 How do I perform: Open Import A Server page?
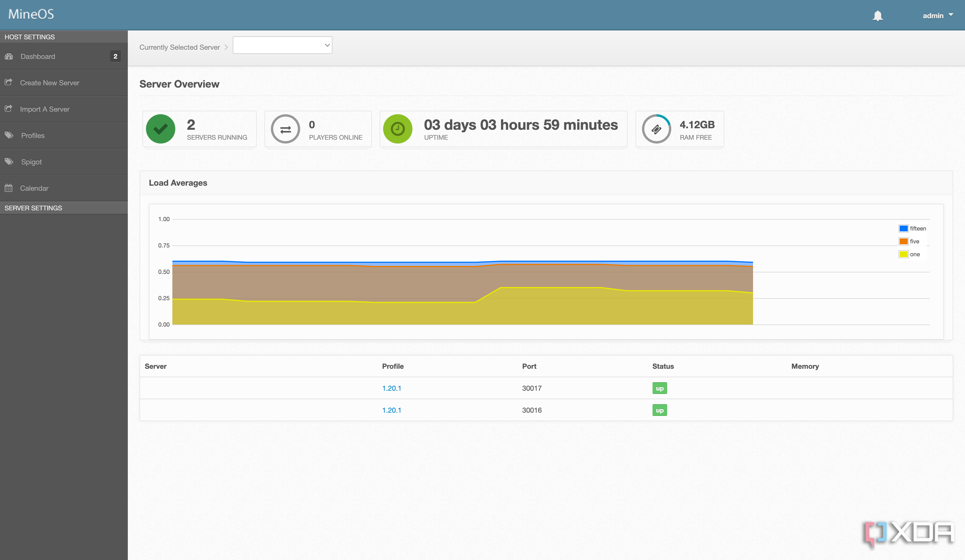64,109
